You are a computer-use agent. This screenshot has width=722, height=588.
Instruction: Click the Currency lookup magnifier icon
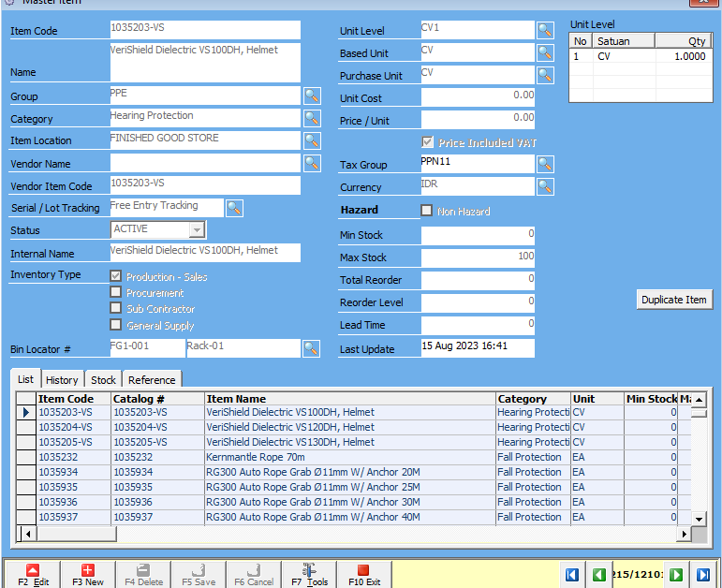tap(545, 187)
